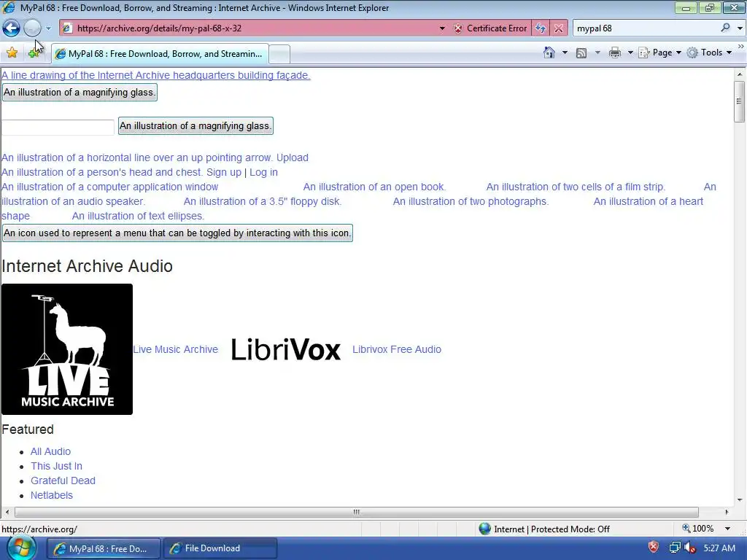
Task: Expand the Home button dropdown arrow
Action: coord(565,52)
